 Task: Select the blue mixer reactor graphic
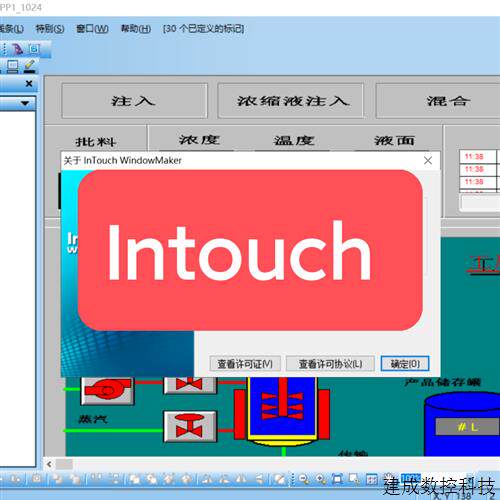[x=282, y=411]
